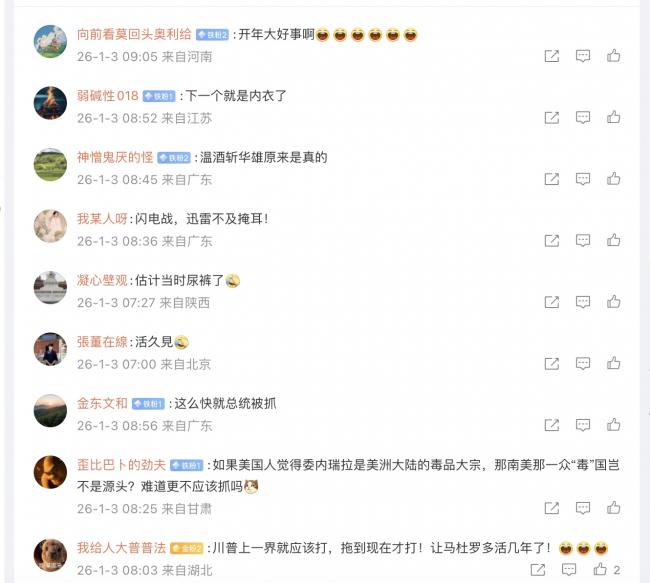This screenshot has height=583, width=650.
Task: Open profile of 向前看莫回头奥利给
Action: pos(134,34)
